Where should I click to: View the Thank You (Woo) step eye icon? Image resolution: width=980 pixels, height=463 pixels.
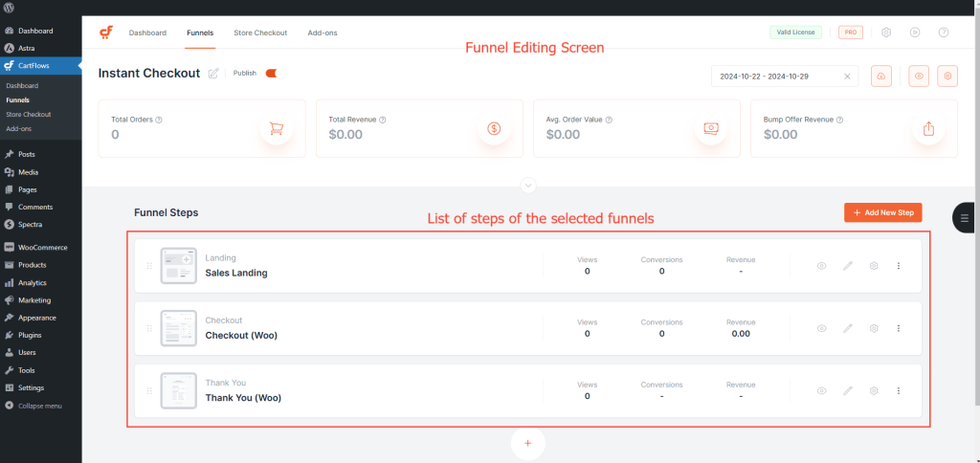click(x=821, y=390)
